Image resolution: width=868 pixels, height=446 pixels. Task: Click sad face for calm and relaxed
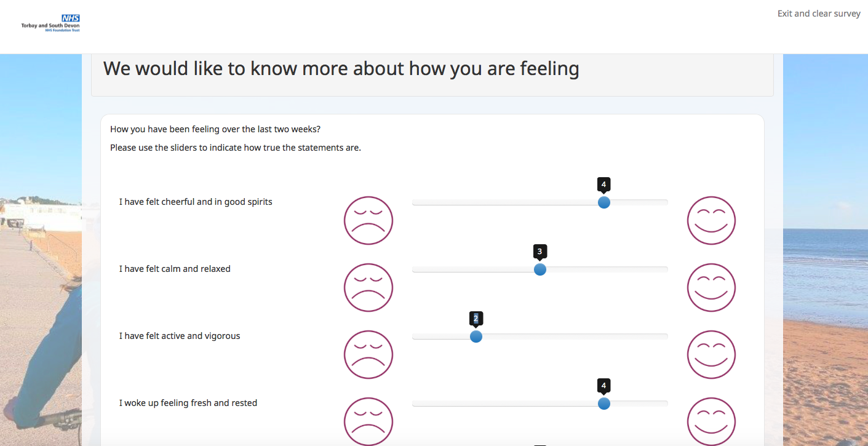(x=368, y=287)
